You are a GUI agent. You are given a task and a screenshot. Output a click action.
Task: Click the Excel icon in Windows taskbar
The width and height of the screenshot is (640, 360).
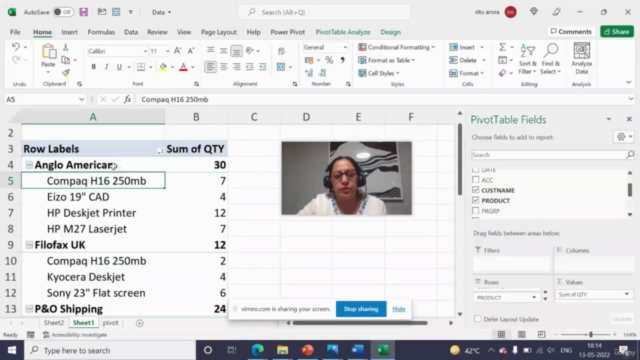[382, 350]
